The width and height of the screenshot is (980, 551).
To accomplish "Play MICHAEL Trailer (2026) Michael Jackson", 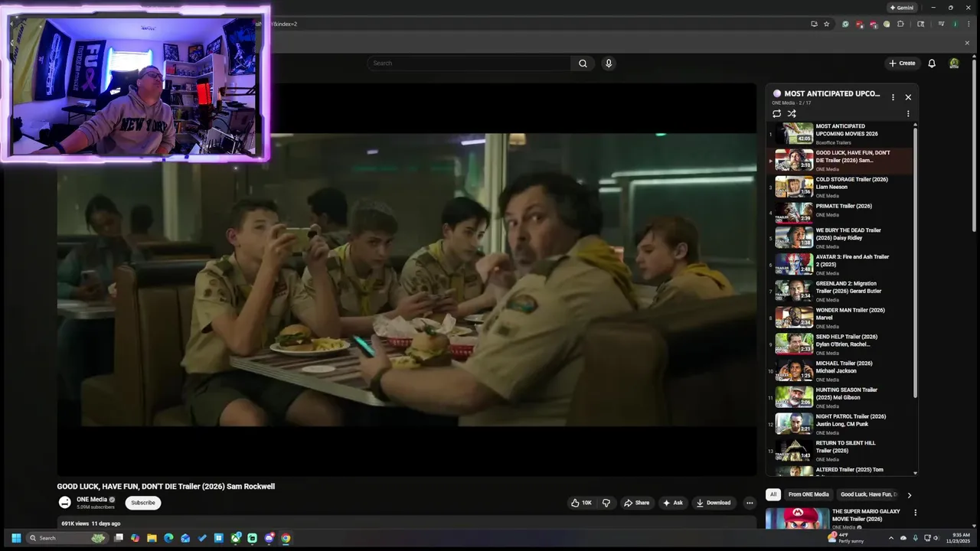I will [839, 370].
